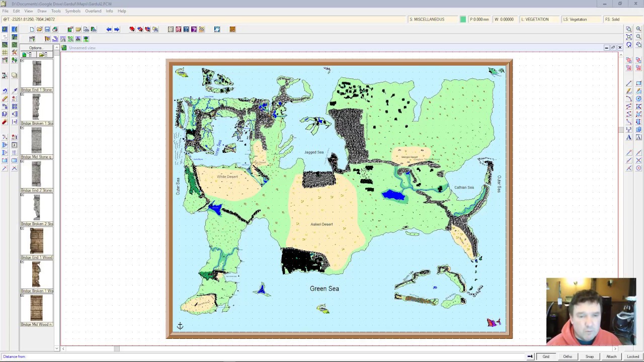Screen dimensions: 644x362
Task: Click the Attach button in status bar
Action: [611, 356]
